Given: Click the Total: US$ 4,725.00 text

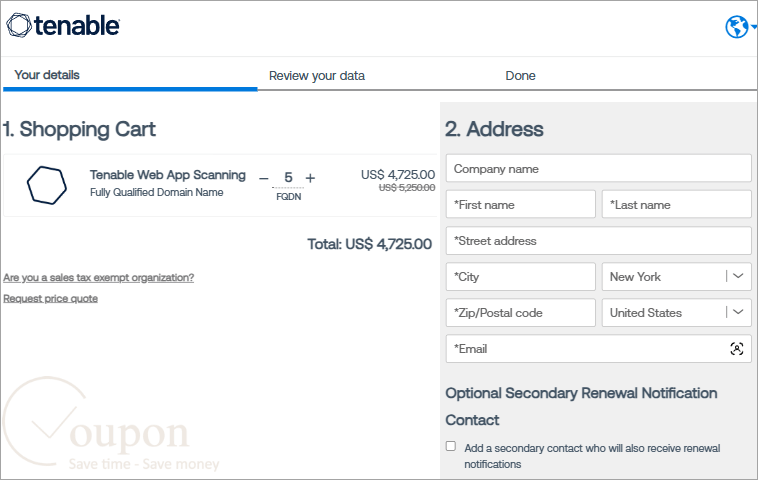Looking at the screenshot, I should tap(369, 244).
